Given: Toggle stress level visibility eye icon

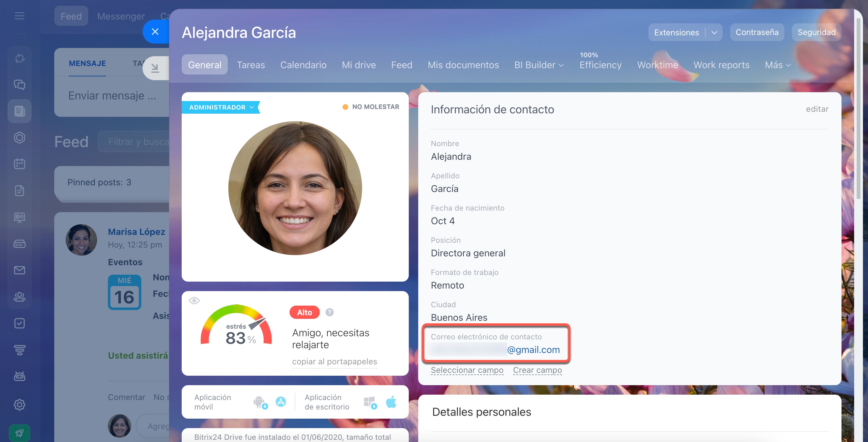Looking at the screenshot, I should (x=194, y=300).
